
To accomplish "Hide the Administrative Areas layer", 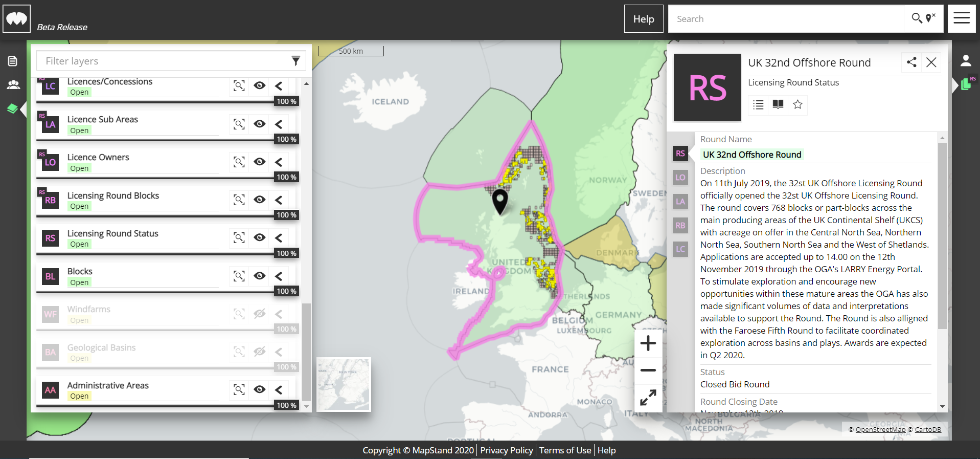I will click(x=260, y=389).
